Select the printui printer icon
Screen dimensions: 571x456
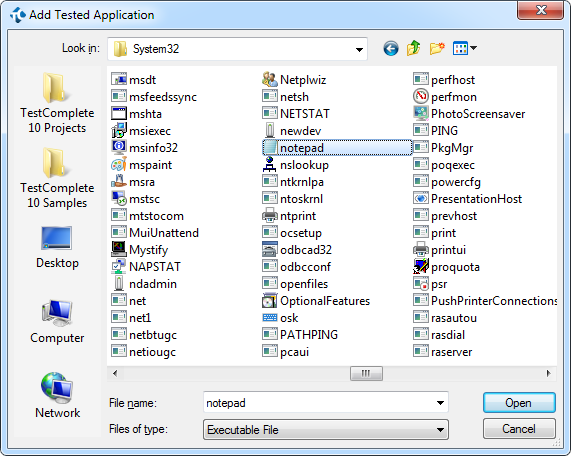point(421,249)
